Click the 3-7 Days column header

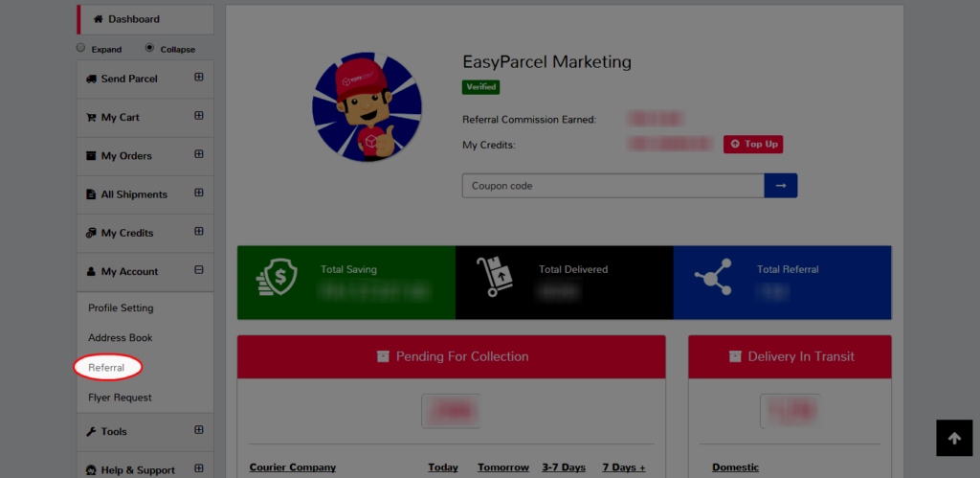(x=564, y=467)
